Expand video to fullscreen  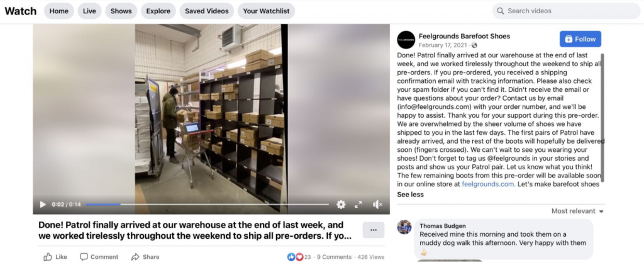(358, 205)
